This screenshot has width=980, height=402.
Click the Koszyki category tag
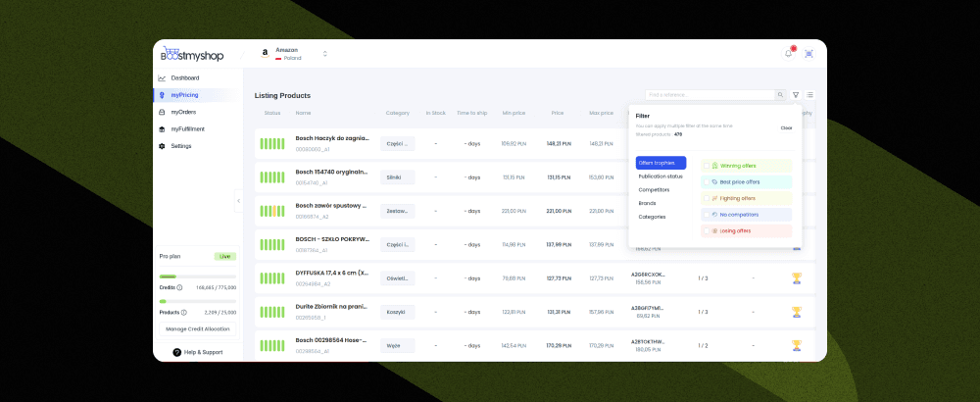tap(398, 312)
